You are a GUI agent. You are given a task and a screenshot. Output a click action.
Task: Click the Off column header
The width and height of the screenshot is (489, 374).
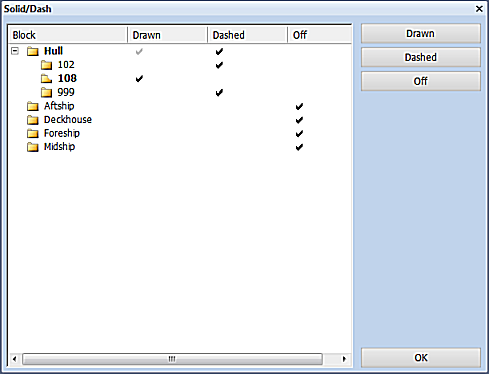(320, 35)
